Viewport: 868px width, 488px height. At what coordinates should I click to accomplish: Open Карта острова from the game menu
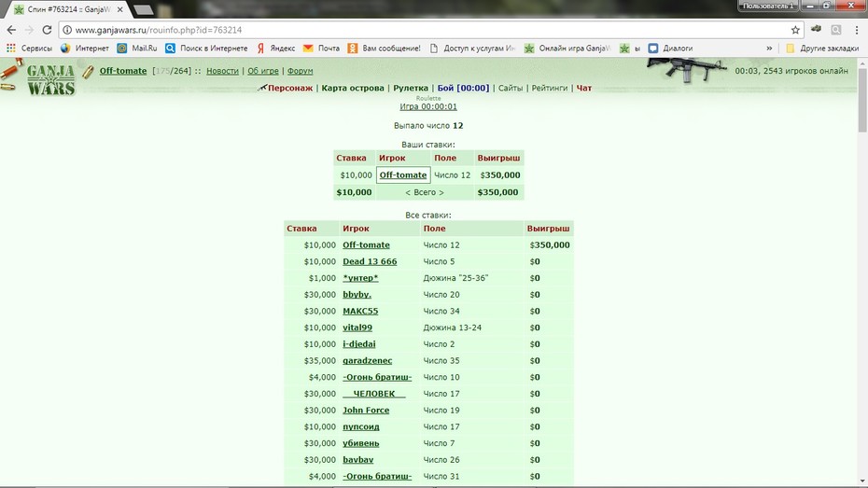point(353,88)
